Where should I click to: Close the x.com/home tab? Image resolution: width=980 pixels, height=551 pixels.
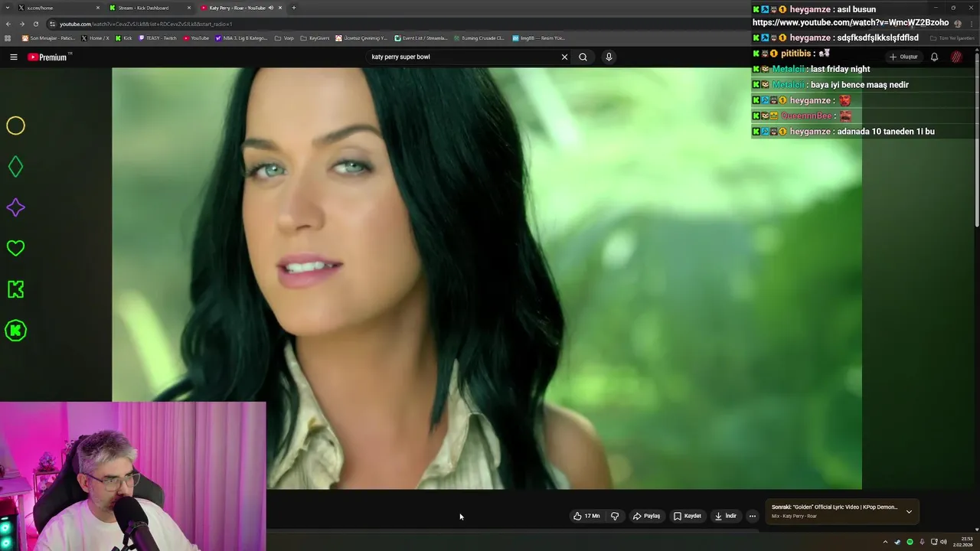click(97, 8)
